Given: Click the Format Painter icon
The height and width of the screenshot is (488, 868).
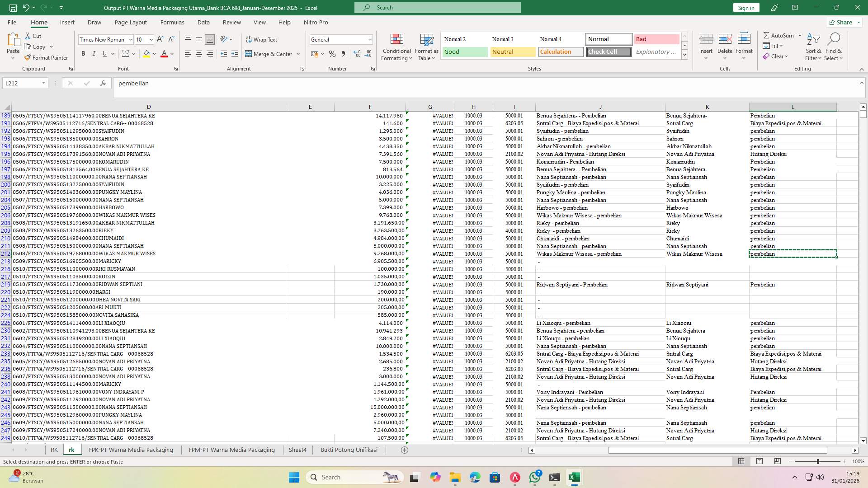Looking at the screenshot, I should tap(28, 57).
